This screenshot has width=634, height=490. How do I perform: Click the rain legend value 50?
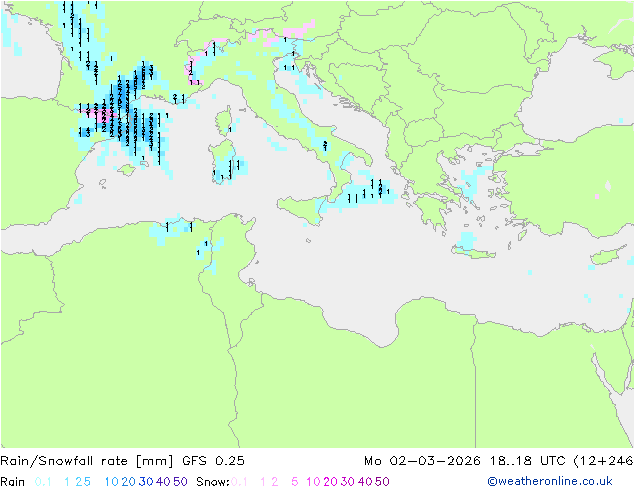coord(180,482)
